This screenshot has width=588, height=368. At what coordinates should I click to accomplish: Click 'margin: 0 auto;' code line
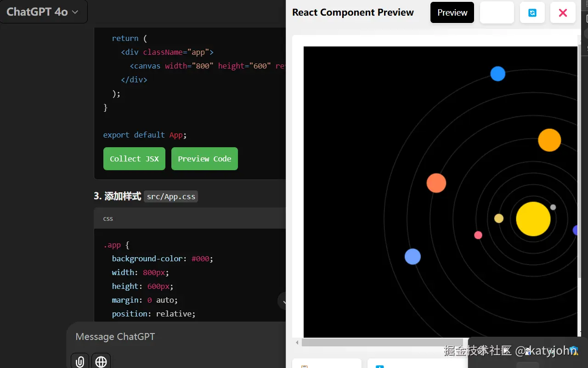[x=145, y=300]
